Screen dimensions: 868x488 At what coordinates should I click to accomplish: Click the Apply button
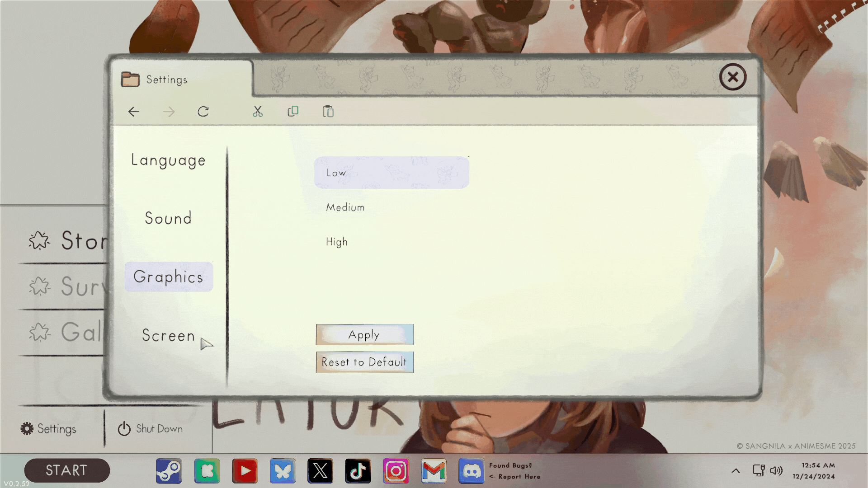click(364, 335)
